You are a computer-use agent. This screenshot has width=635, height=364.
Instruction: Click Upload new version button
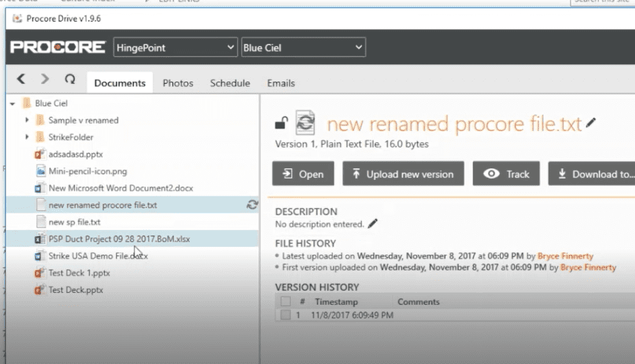(403, 174)
